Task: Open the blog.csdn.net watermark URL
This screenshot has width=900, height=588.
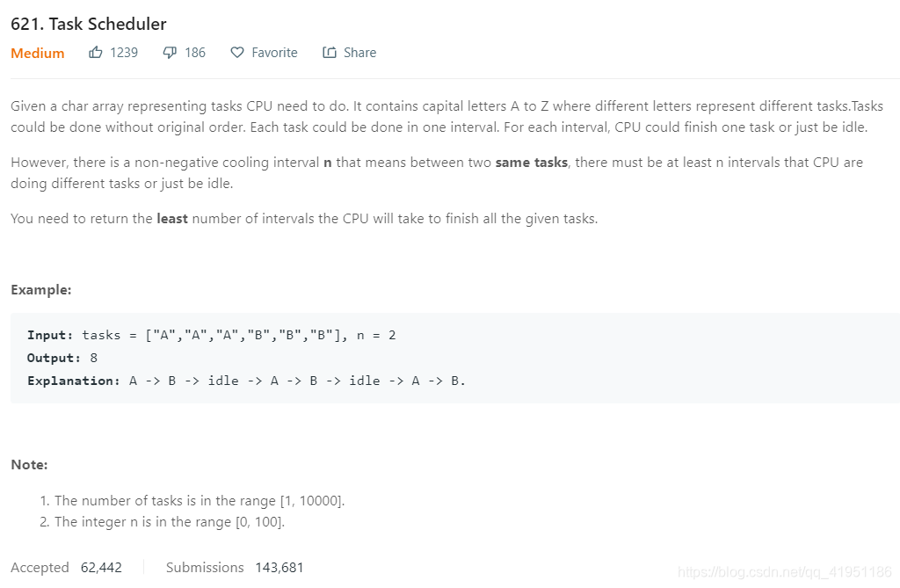Action: coord(785,572)
